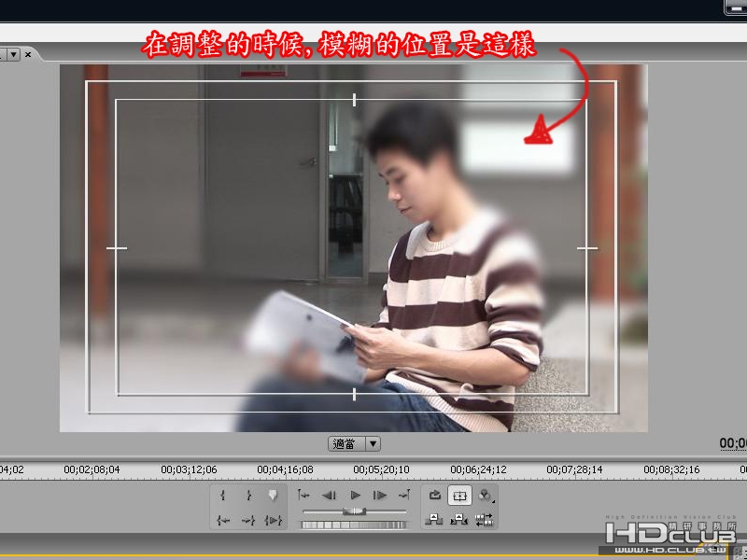Screen dimensions: 747x560
Task: Toggle the Loop playback icon
Action: coord(434,496)
